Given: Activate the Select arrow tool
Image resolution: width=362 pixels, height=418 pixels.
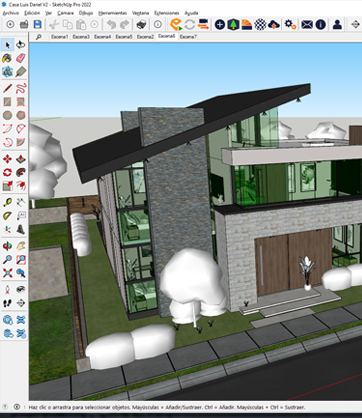Looking at the screenshot, I should coord(8,45).
